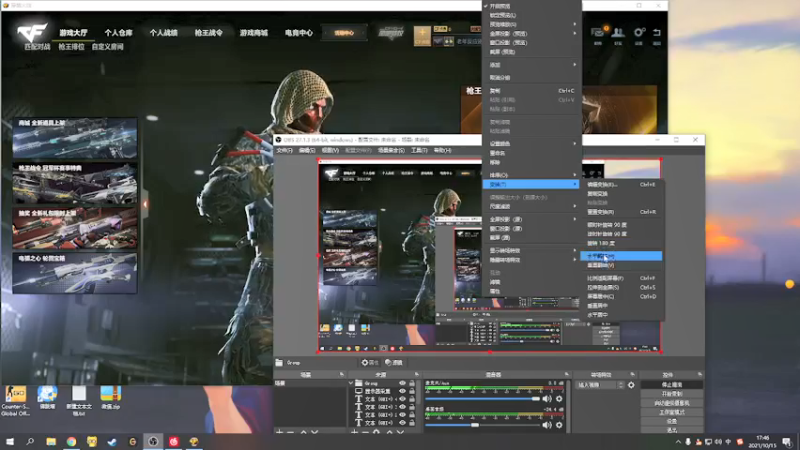
Task: Expand 设置颜色 submenu
Action: (x=531, y=144)
